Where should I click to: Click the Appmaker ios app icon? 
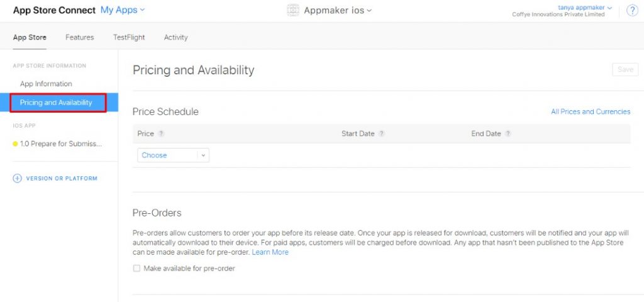click(x=293, y=10)
